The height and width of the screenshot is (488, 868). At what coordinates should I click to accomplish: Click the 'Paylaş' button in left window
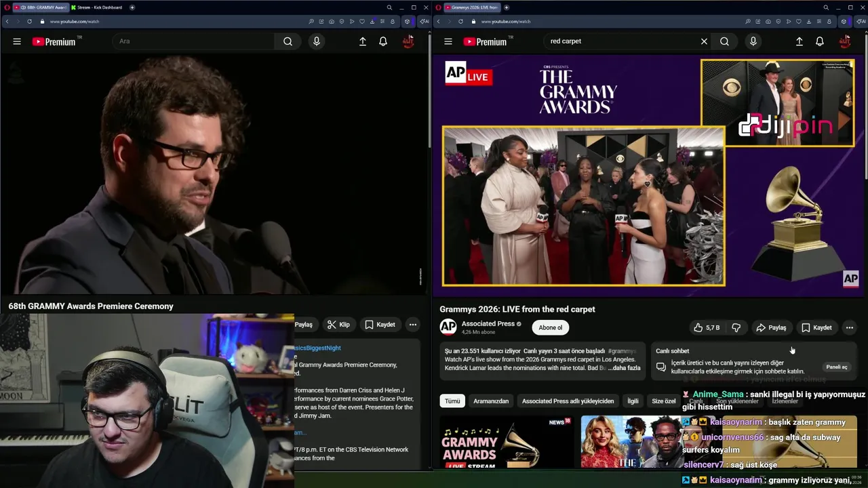(x=304, y=325)
